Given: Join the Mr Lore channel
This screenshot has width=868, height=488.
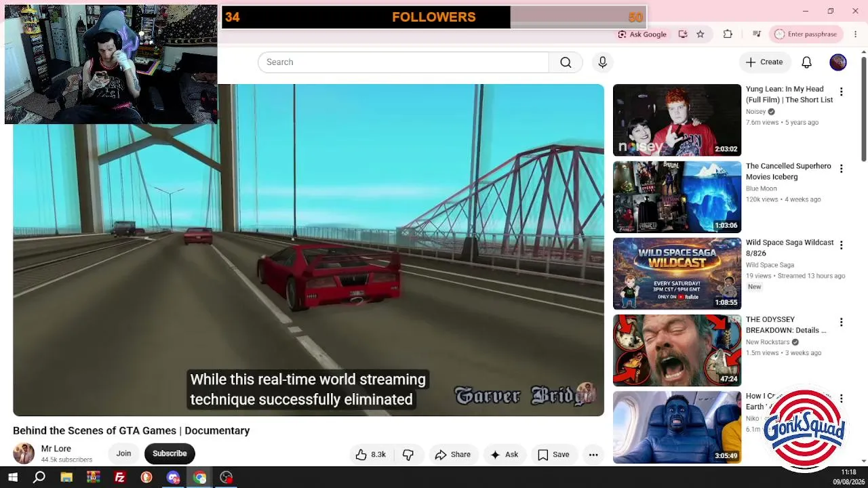Looking at the screenshot, I should click(123, 453).
